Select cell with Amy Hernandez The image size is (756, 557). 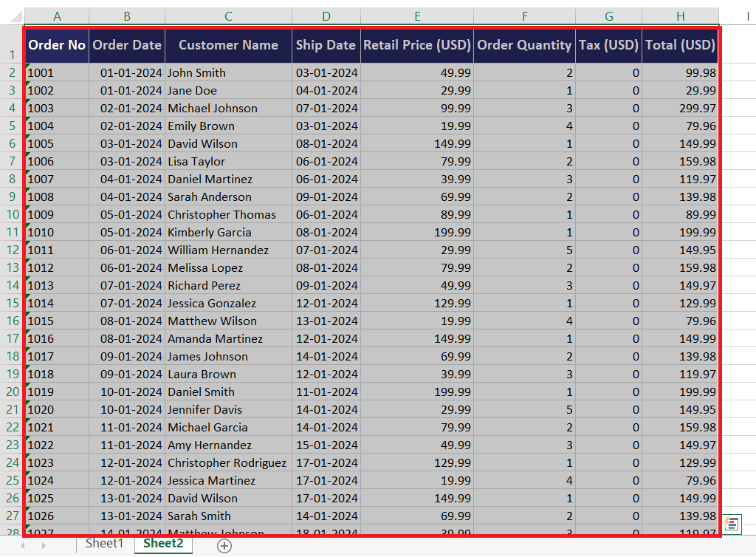click(229, 445)
